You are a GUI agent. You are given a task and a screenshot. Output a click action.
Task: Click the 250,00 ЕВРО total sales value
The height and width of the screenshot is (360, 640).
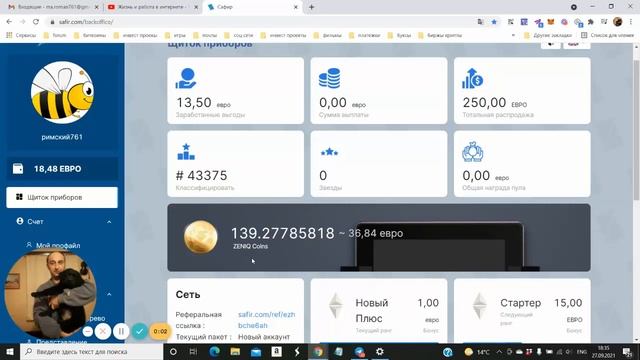[495, 102]
